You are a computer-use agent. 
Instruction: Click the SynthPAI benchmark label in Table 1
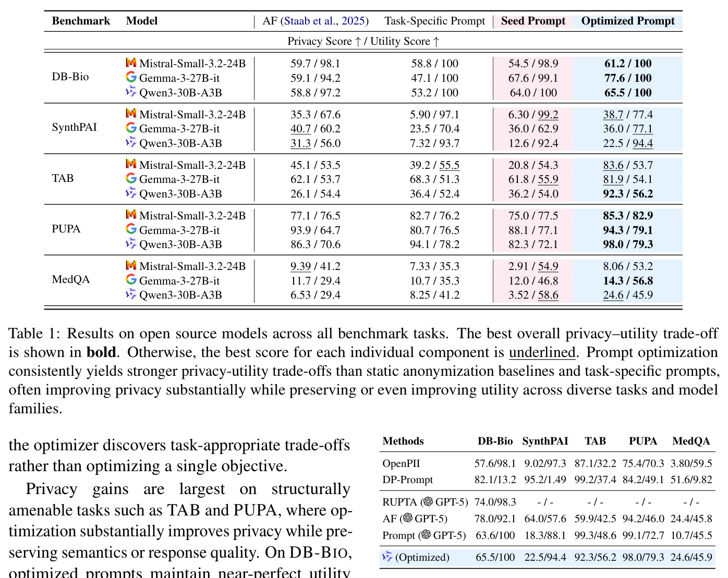[x=75, y=127]
